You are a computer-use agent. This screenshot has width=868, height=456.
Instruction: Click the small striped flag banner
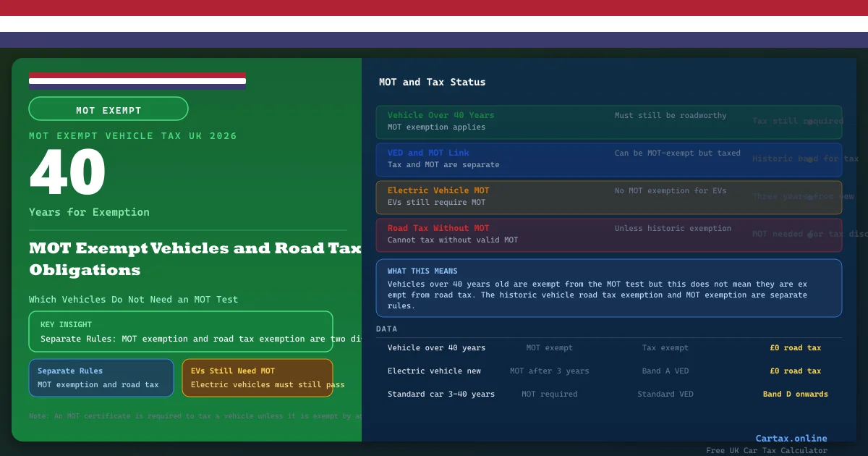[x=137, y=80]
